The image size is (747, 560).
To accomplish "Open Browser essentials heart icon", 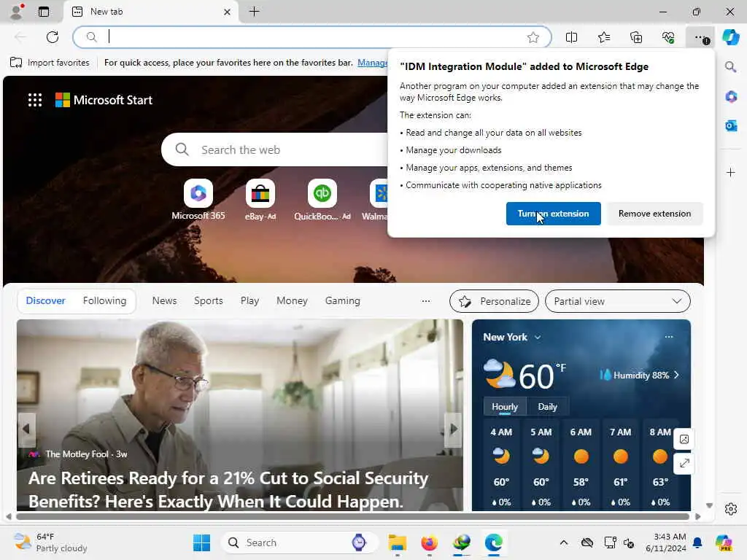I will click(668, 37).
